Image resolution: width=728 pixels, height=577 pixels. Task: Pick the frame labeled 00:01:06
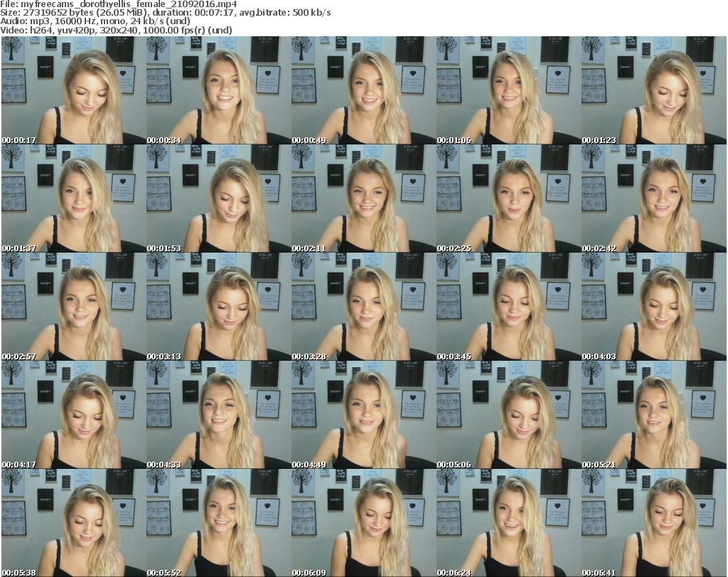tap(508, 90)
